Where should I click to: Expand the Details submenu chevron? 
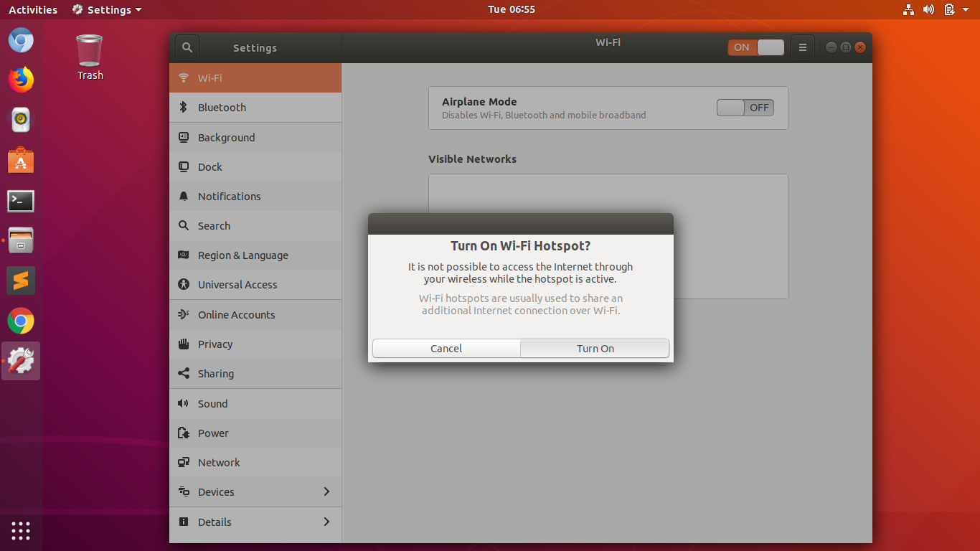(326, 522)
